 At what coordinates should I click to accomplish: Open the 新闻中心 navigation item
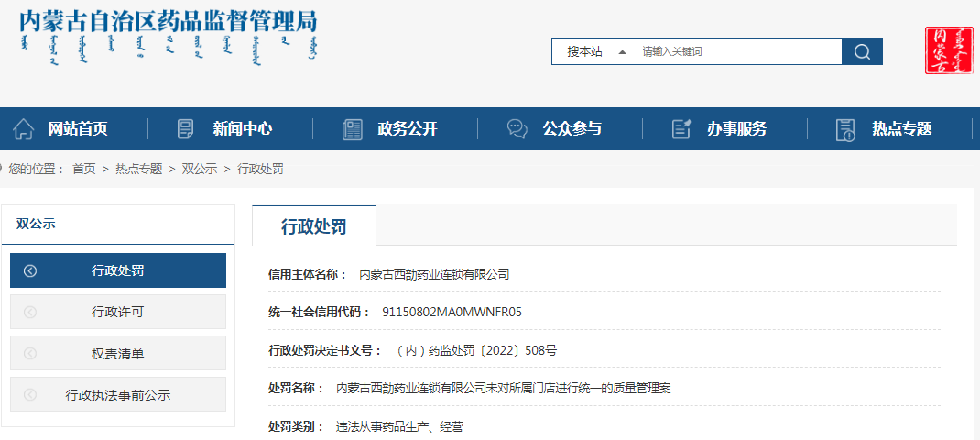point(243,129)
